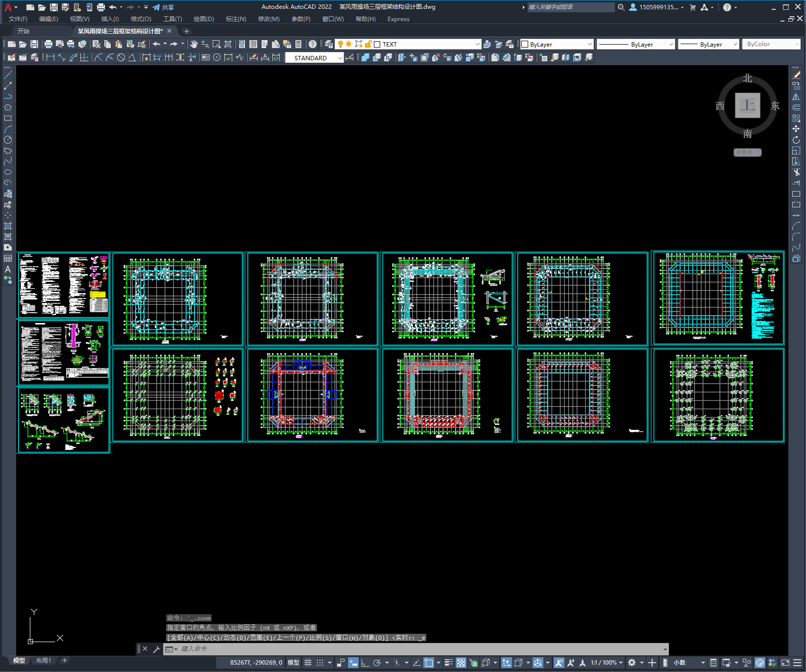
Task: Toggle Clean Screen mode in status bar
Action: pyautogui.click(x=785, y=663)
